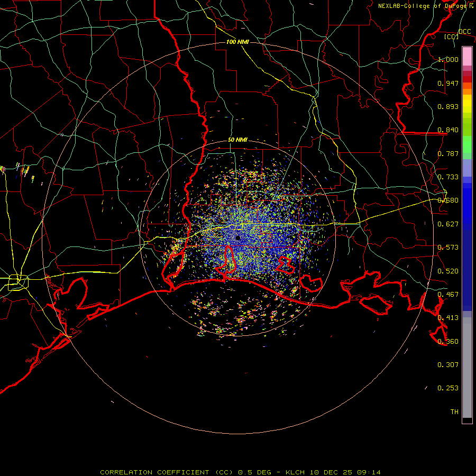476x476 pixels.
Task: Pick the pink segment atop the color bar
Action: pos(467,56)
